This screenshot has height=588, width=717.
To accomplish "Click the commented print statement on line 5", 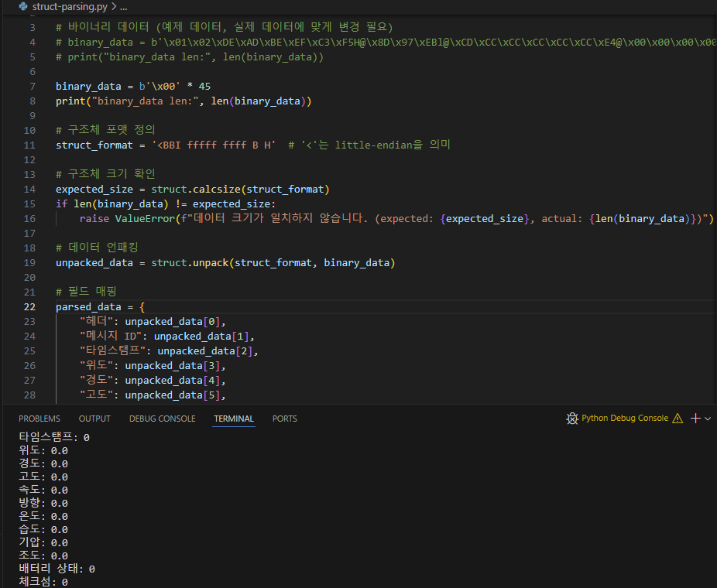I will (x=190, y=57).
